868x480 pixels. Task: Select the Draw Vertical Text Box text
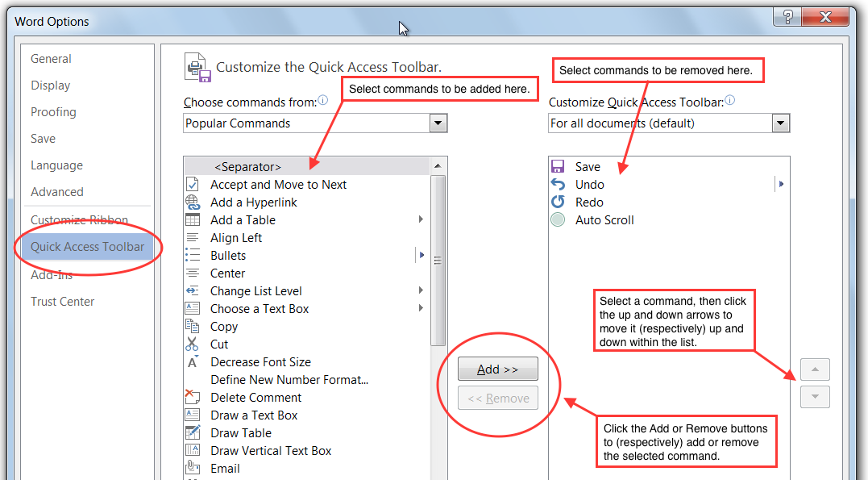click(271, 451)
